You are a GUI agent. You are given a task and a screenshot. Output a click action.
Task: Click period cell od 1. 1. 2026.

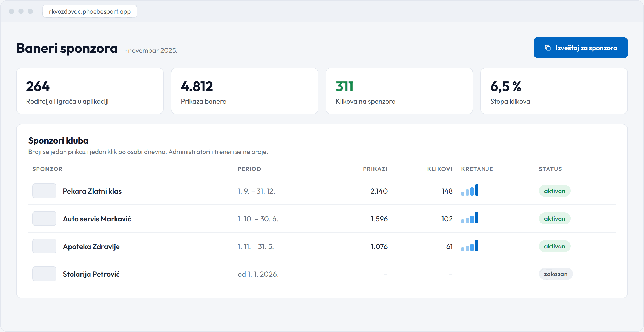(x=258, y=274)
